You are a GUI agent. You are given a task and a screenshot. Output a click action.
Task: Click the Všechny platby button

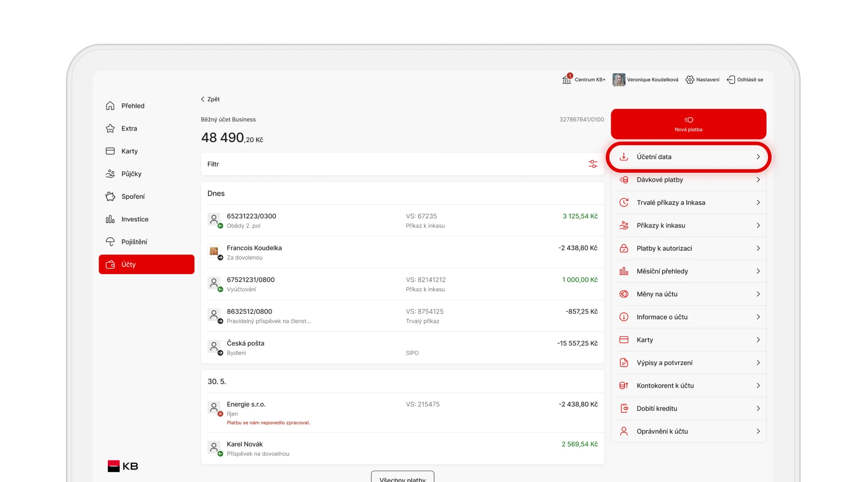pos(402,478)
